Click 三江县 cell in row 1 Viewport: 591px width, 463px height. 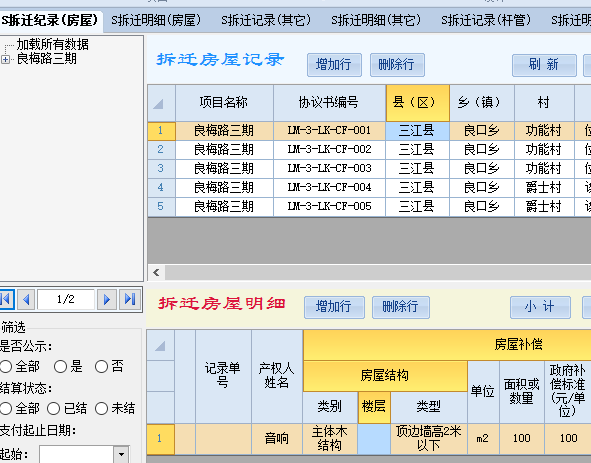click(418, 131)
